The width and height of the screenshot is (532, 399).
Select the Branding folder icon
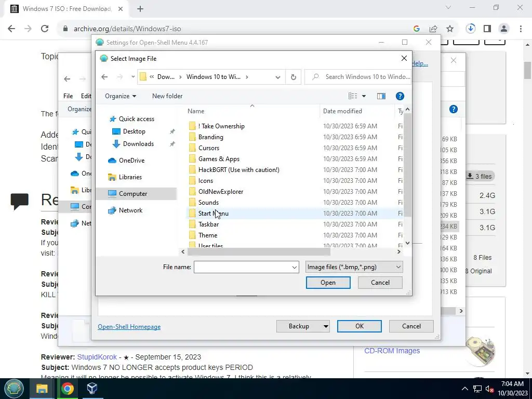pyautogui.click(x=192, y=137)
